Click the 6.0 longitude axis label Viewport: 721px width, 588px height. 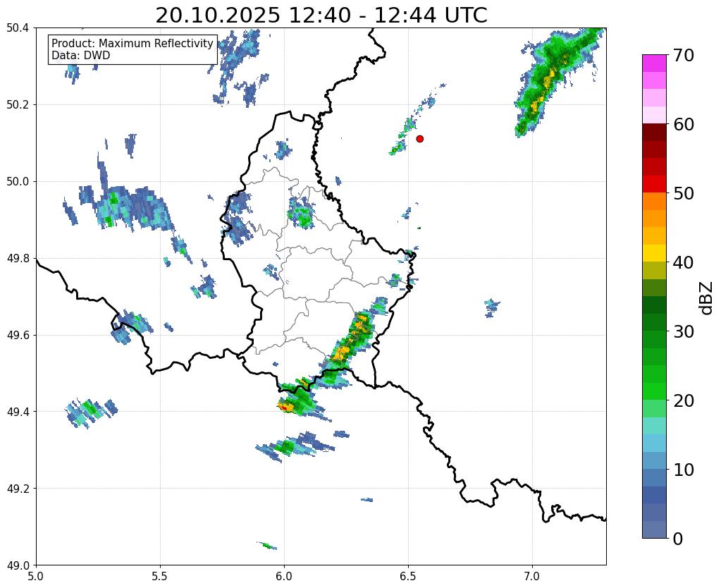point(284,577)
